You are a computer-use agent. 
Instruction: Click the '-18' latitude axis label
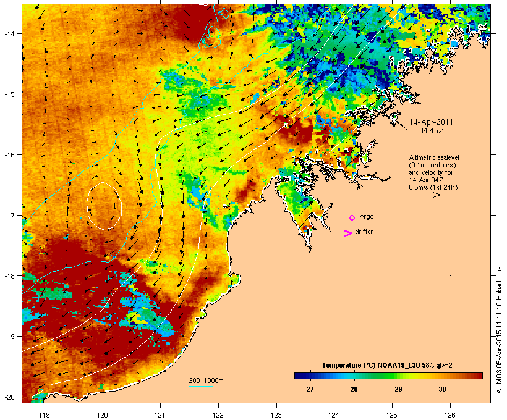click(x=9, y=275)
